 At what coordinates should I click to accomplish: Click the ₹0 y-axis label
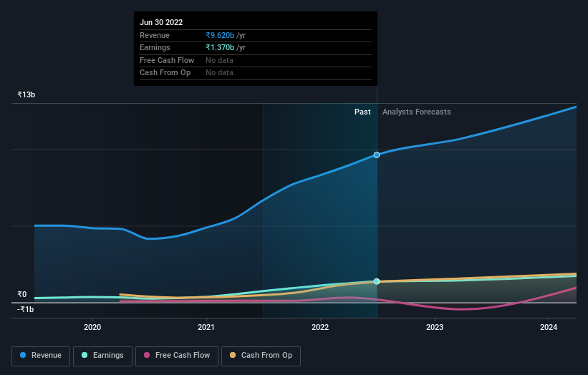click(22, 294)
